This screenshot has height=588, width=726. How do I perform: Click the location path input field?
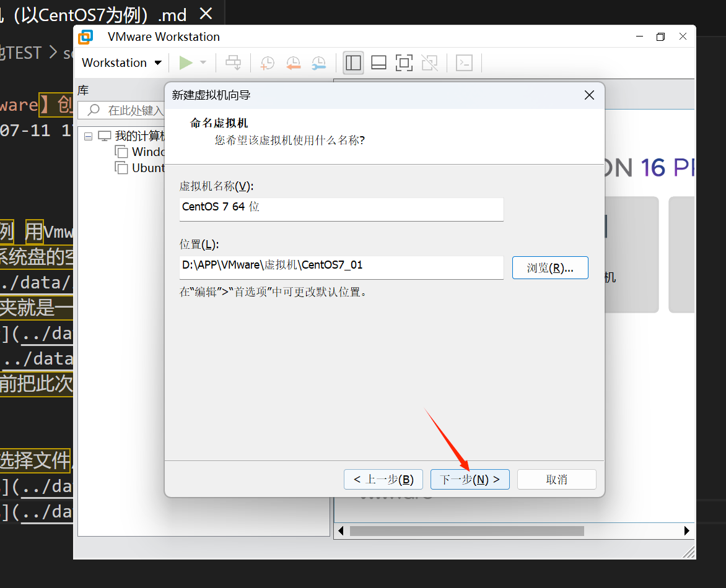(341, 267)
